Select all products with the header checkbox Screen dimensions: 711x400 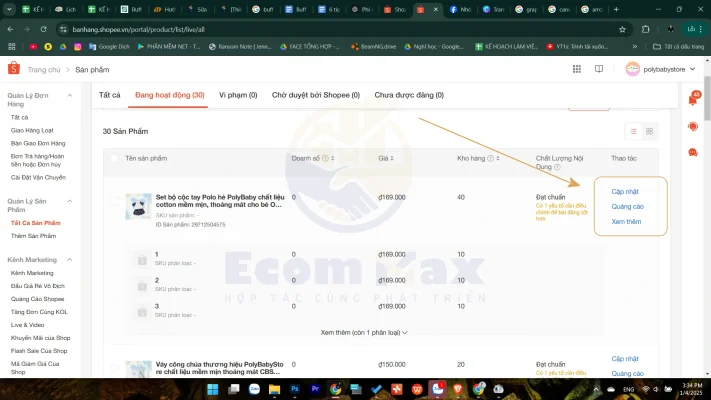pos(114,158)
